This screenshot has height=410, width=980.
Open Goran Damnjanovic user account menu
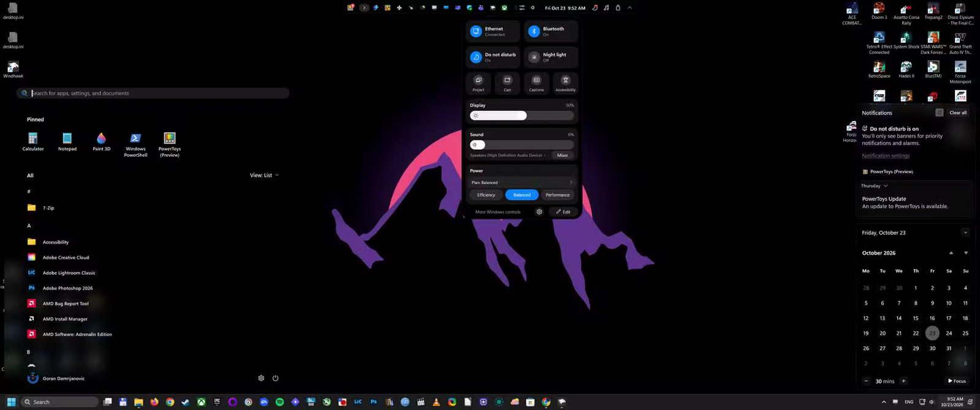[x=56, y=378]
